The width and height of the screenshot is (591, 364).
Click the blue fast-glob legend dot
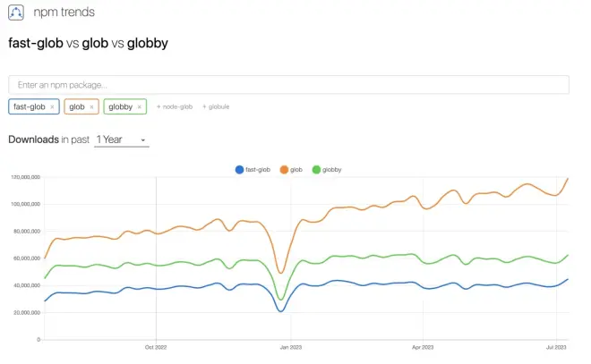coord(238,170)
